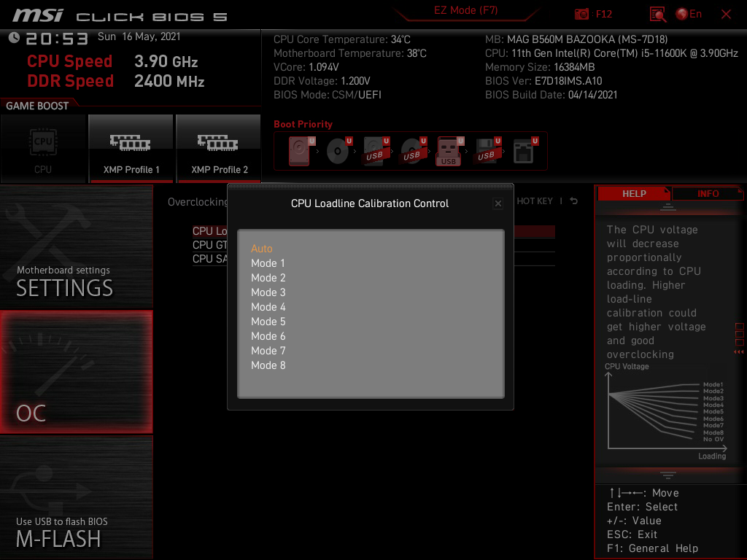Select the USB optical drive boot device icon
This screenshot has height=560, width=747.
pos(413,151)
